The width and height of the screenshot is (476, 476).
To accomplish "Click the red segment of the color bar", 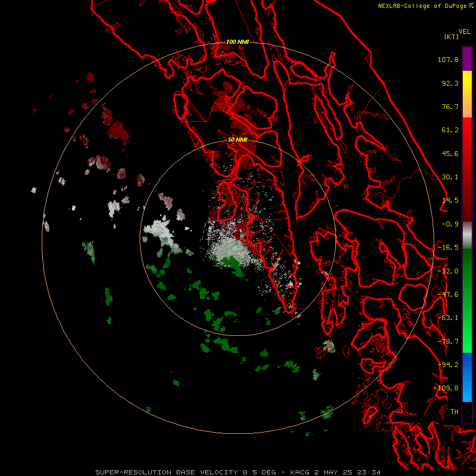I will tap(467, 169).
